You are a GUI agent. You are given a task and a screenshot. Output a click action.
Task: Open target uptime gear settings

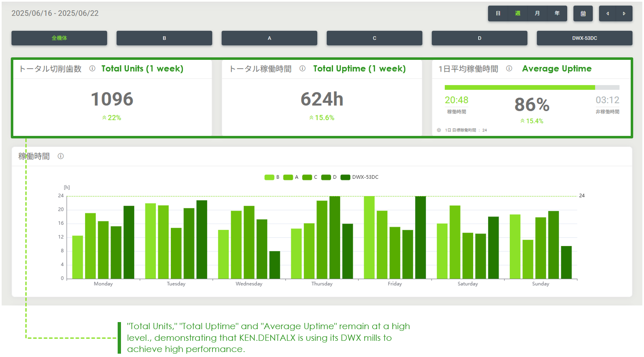(x=439, y=130)
